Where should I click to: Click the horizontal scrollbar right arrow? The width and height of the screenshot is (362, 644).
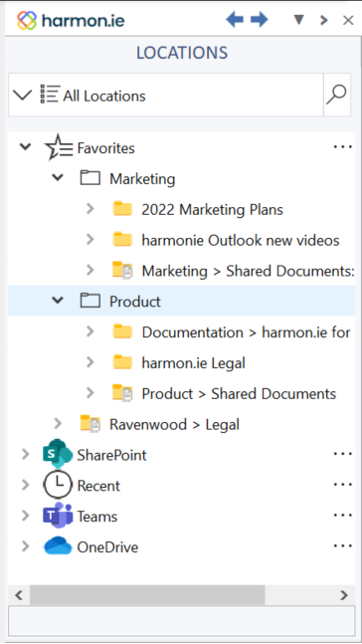[344, 594]
